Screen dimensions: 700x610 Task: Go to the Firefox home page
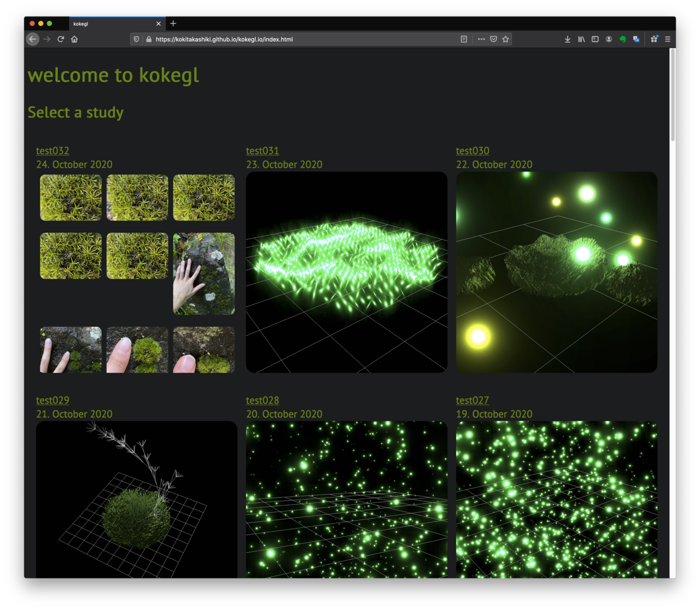(x=74, y=39)
